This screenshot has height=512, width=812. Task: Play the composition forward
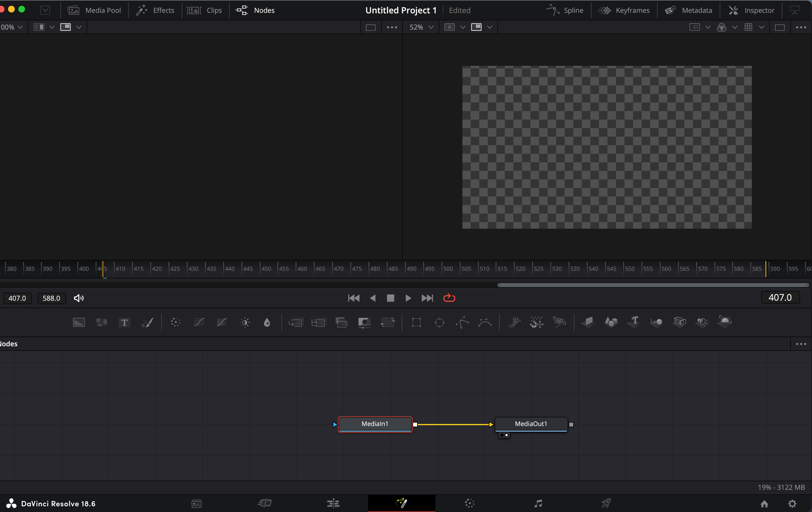click(408, 298)
